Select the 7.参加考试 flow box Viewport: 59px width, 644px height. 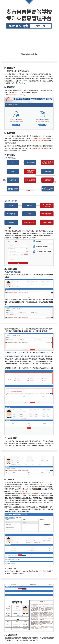click(11, 222)
